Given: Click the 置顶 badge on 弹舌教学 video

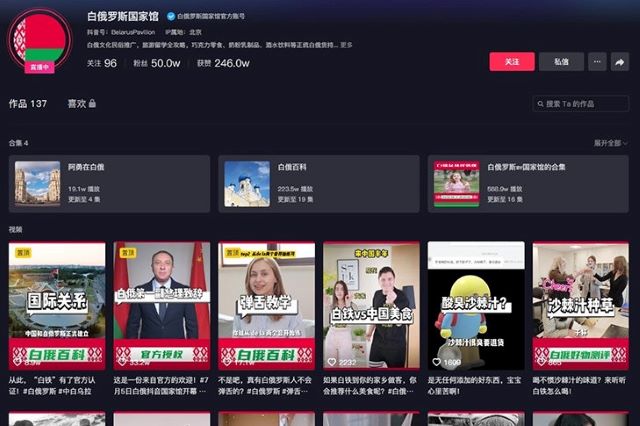Looking at the screenshot, I should (232, 253).
